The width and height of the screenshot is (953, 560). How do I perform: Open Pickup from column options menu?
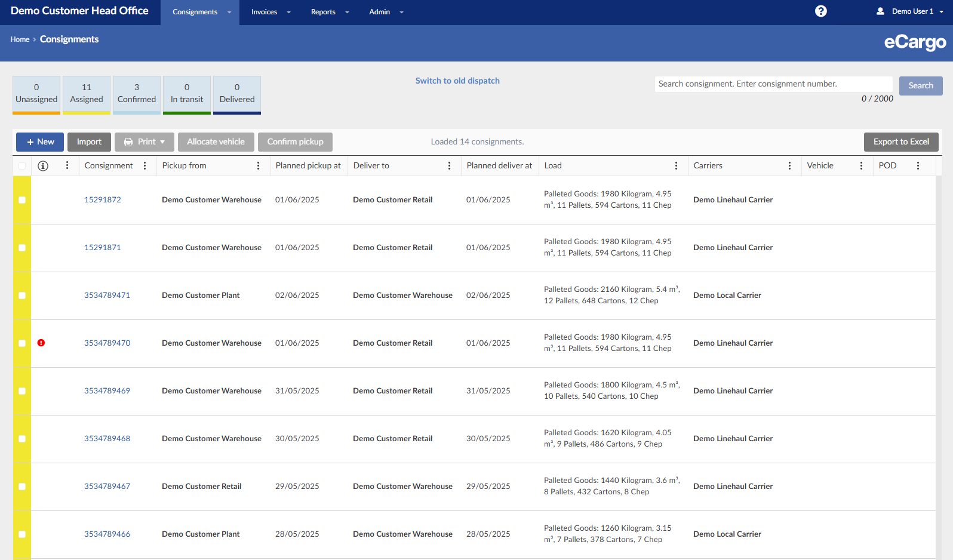pos(258,166)
